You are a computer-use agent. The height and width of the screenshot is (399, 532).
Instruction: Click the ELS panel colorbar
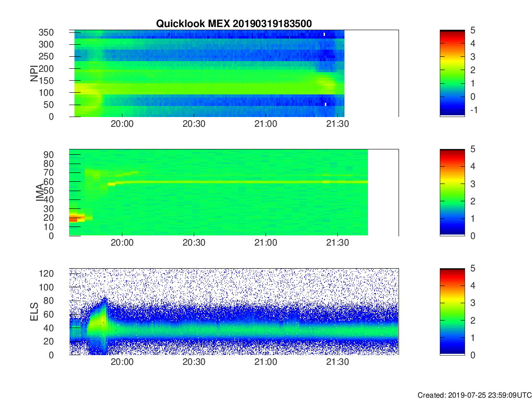pos(452,311)
